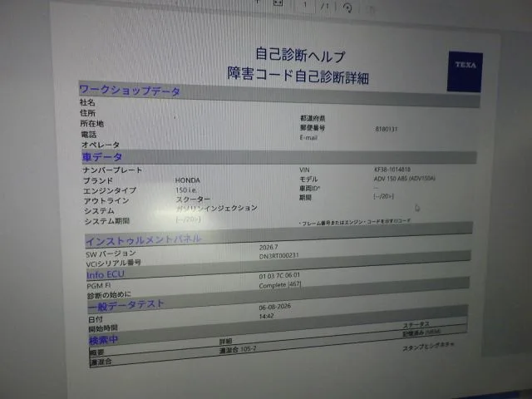Click the fault detail 濃混合 105-2
This screenshot has width=532, height=399.
pos(238,350)
